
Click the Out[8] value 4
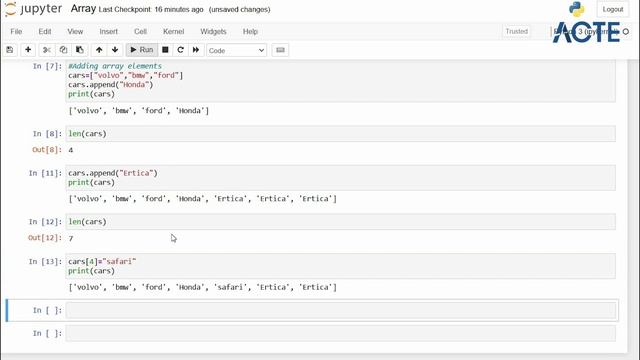(x=71, y=150)
